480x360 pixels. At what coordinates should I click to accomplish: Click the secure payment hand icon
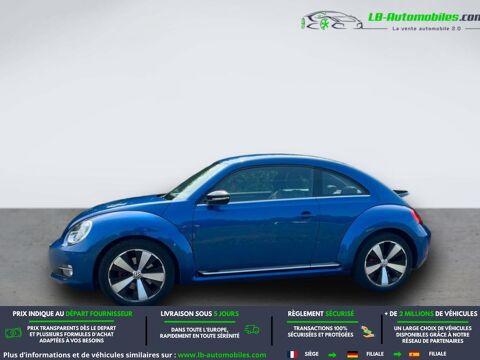tap(368, 331)
